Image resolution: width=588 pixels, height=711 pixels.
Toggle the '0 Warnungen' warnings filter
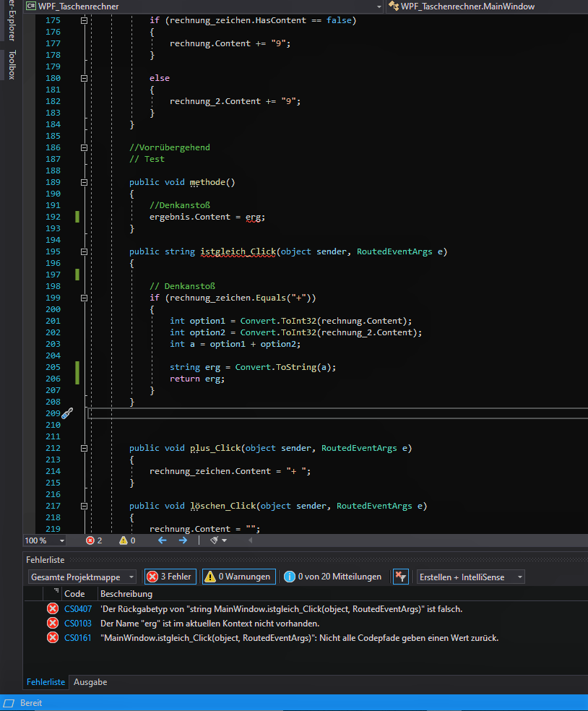tap(238, 576)
